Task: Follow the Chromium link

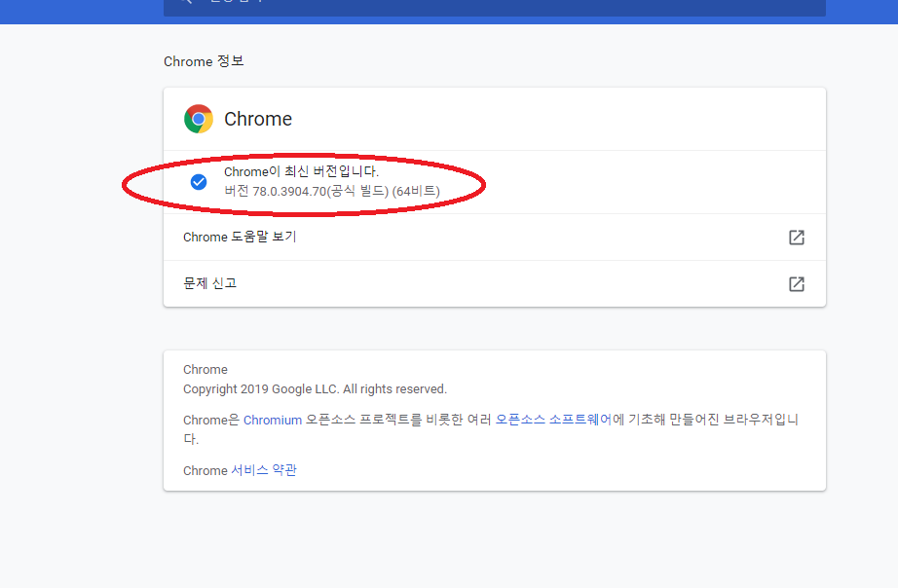Action: coord(273,421)
